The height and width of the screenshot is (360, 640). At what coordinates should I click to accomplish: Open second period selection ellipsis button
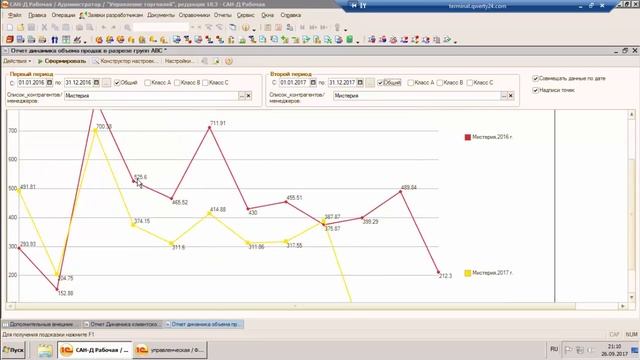(370, 82)
